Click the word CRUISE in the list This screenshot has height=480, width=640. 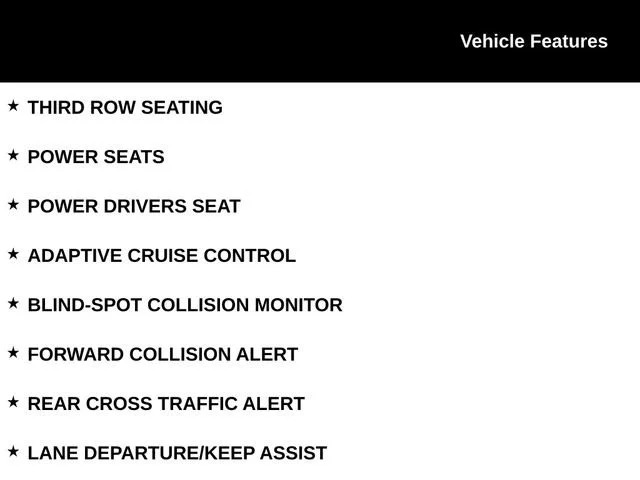click(163, 256)
